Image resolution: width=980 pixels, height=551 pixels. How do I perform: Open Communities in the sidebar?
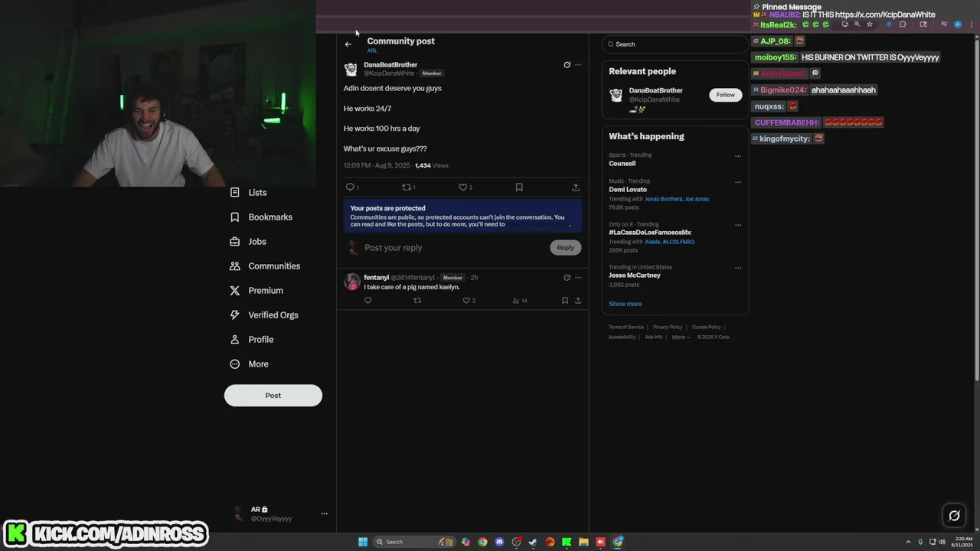(x=264, y=266)
